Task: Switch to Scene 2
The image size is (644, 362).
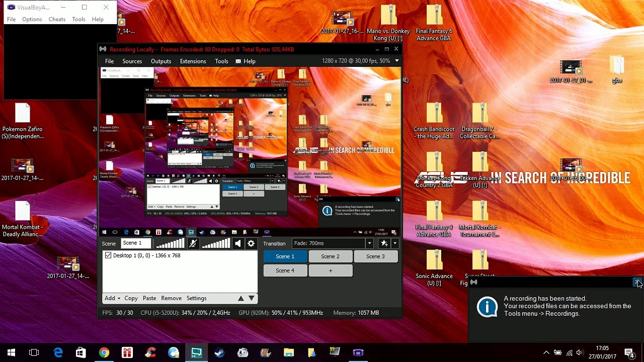Action: [330, 256]
